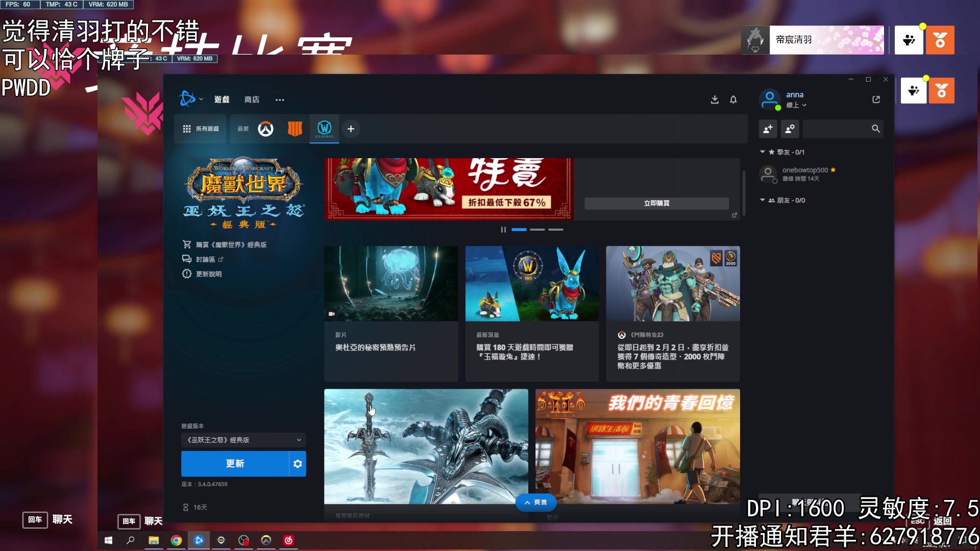Image resolution: width=980 pixels, height=551 pixels.
Task: Jump to the second carousel slide indicator
Action: [537, 230]
